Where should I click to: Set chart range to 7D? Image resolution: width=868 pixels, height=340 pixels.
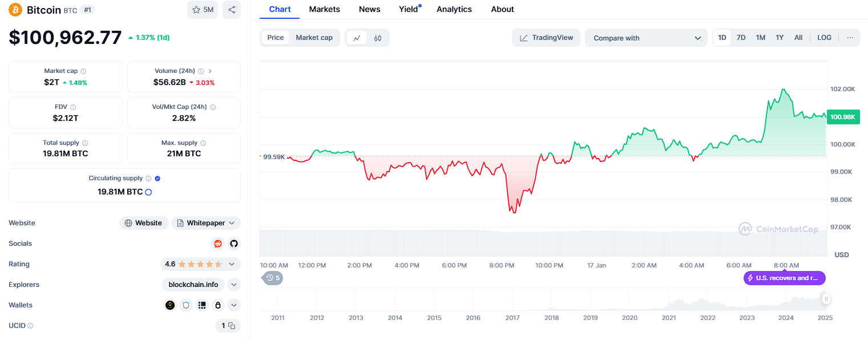click(x=741, y=38)
